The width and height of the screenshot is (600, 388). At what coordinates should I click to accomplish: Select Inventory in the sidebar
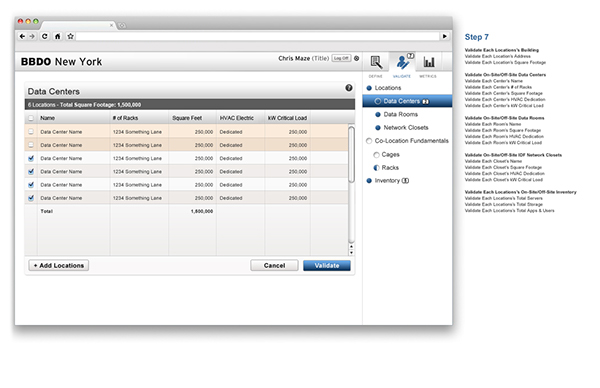tap(388, 181)
